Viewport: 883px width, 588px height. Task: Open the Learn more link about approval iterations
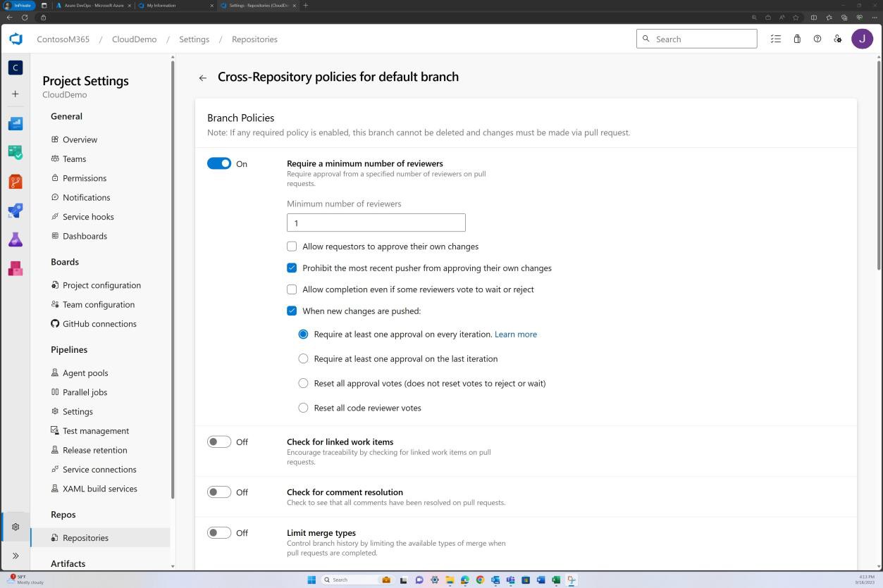(x=515, y=334)
